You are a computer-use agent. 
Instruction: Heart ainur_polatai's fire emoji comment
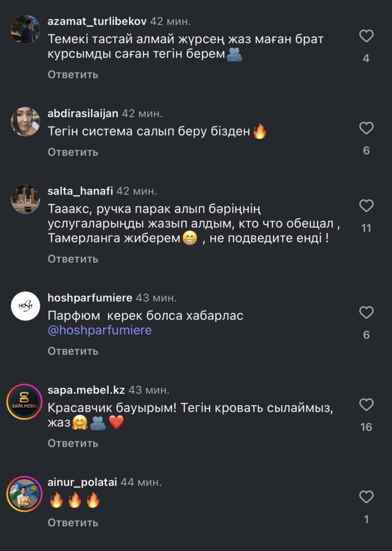[x=366, y=497]
